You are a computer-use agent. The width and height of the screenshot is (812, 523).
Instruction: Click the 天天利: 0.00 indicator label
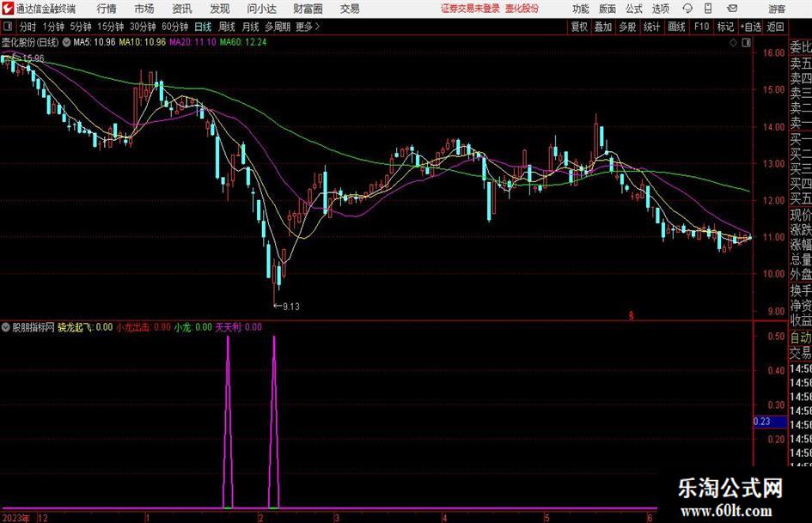pyautogui.click(x=239, y=327)
